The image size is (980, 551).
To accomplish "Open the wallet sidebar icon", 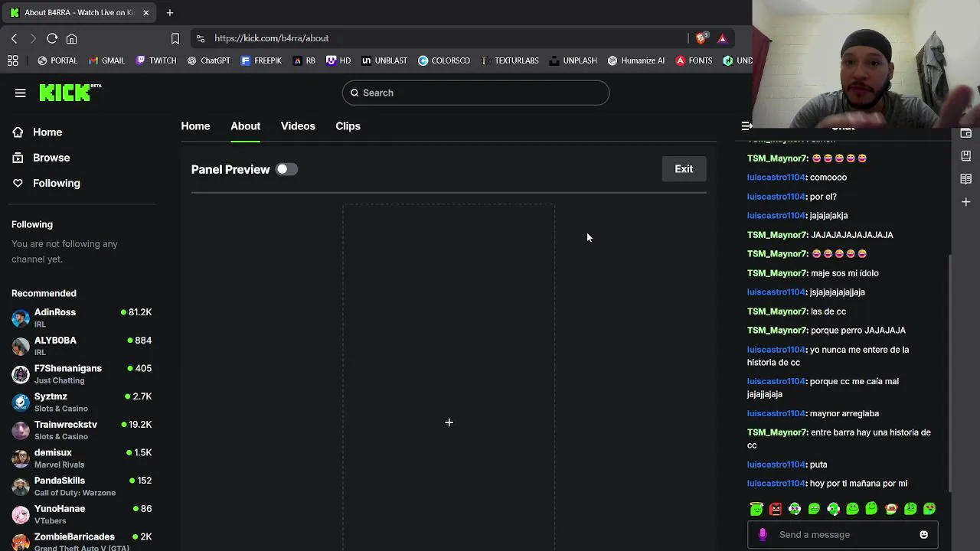I will [966, 133].
